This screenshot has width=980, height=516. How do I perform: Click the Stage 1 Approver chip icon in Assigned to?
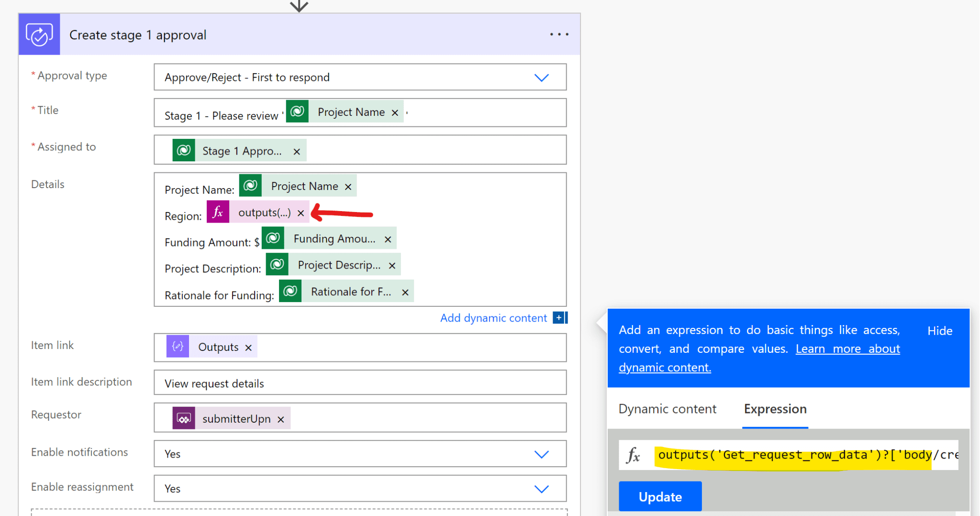coord(184,150)
